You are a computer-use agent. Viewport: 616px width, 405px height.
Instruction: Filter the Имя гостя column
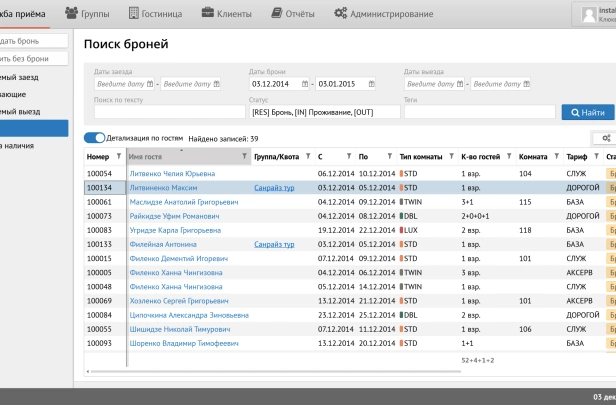pyautogui.click(x=245, y=157)
